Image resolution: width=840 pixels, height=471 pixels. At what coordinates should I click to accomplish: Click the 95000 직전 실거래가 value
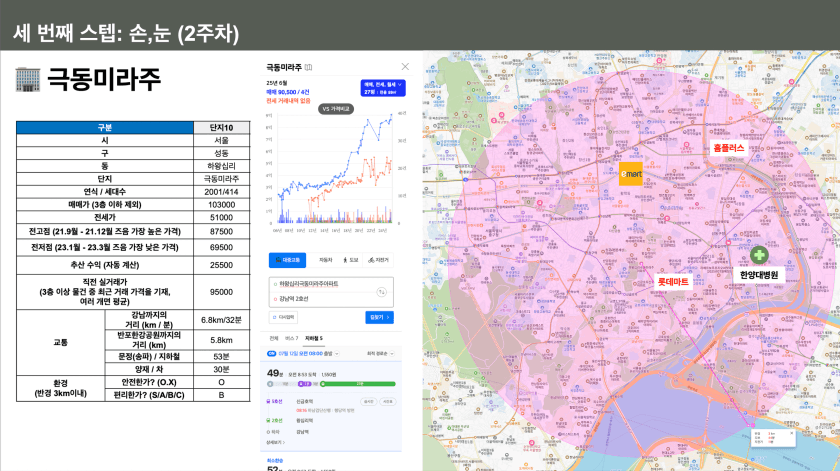[221, 292]
